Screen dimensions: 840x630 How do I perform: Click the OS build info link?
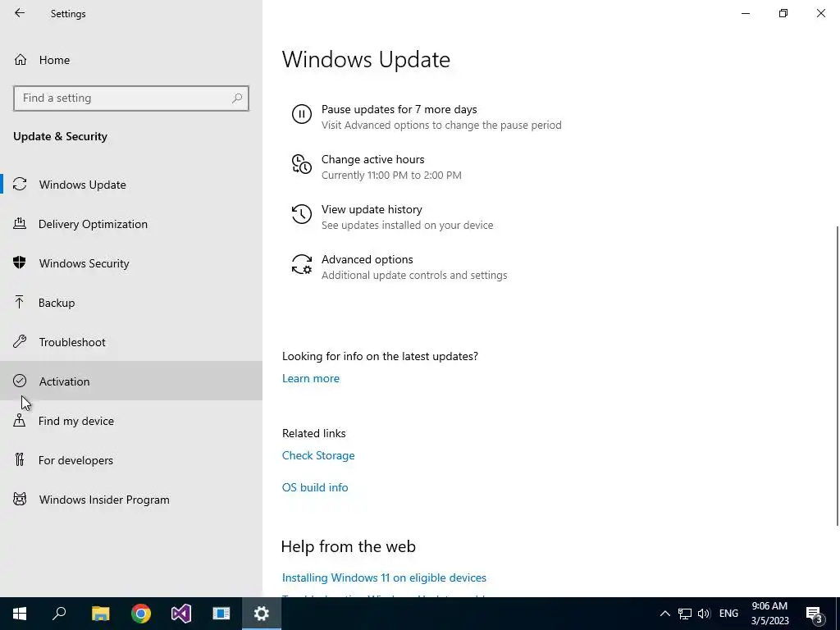[x=315, y=487]
